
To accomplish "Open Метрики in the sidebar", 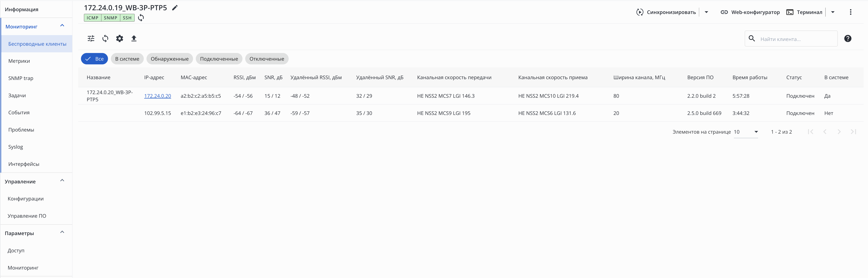I will click(x=19, y=61).
